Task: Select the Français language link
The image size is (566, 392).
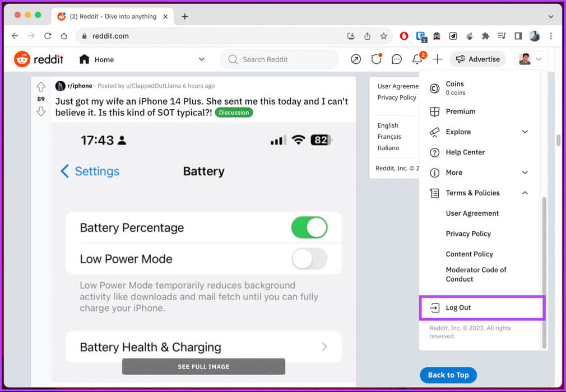Action: click(389, 137)
